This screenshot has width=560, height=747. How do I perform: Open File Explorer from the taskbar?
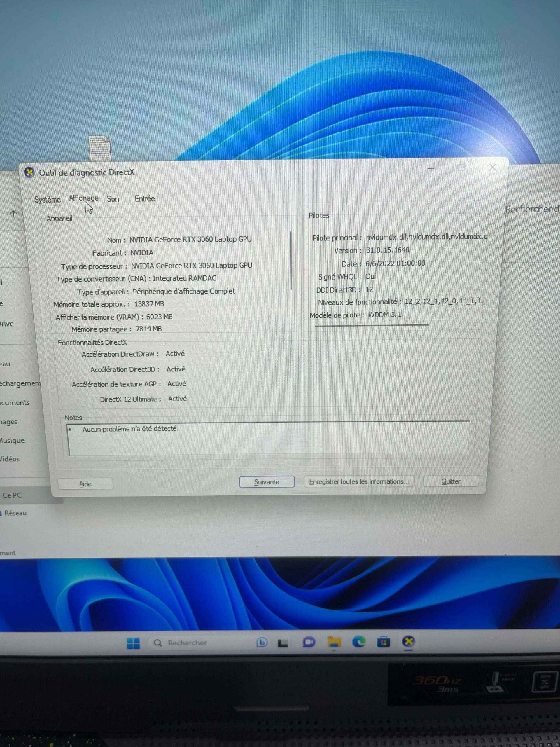334,642
